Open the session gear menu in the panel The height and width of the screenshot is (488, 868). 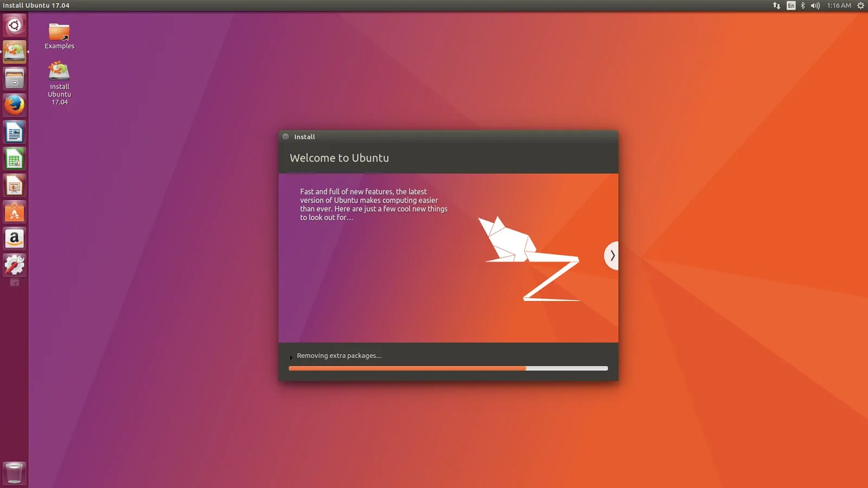(860, 5)
